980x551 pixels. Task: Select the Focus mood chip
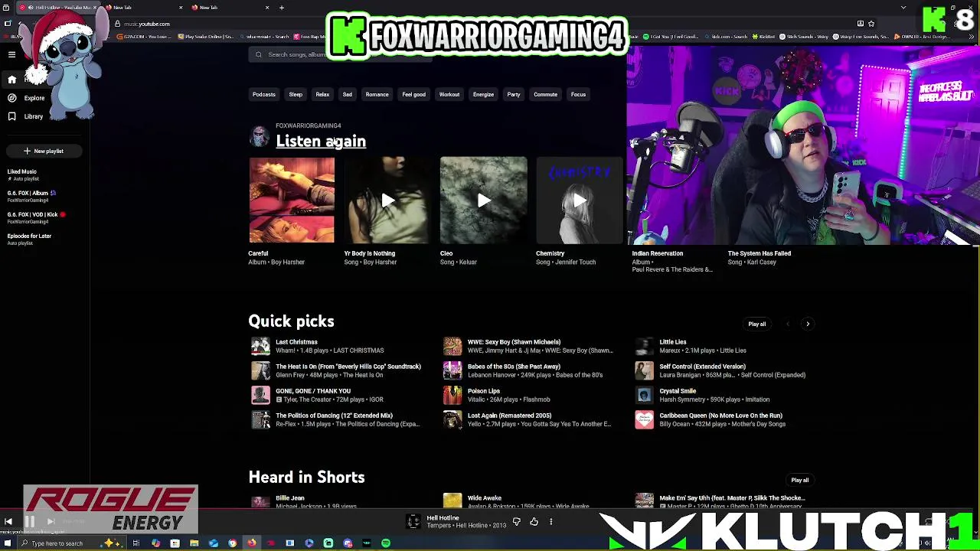point(578,94)
